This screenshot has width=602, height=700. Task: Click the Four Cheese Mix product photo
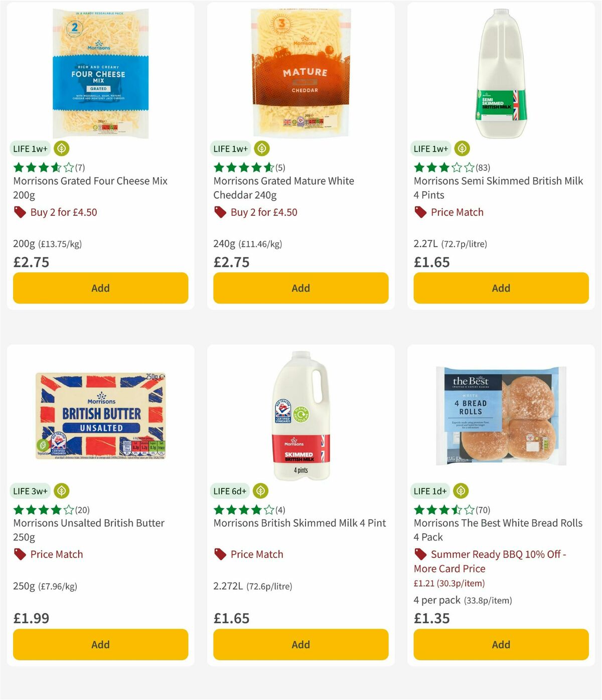pyautogui.click(x=100, y=70)
